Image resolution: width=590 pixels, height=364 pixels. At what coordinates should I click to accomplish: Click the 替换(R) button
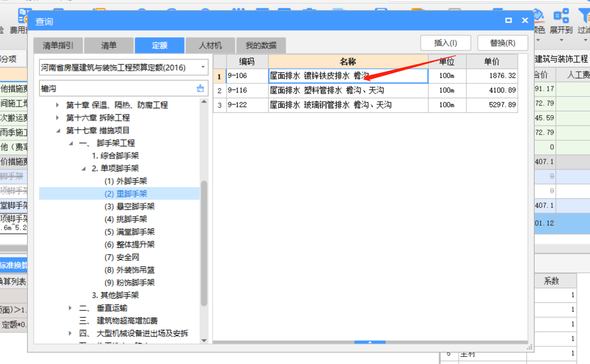(502, 43)
